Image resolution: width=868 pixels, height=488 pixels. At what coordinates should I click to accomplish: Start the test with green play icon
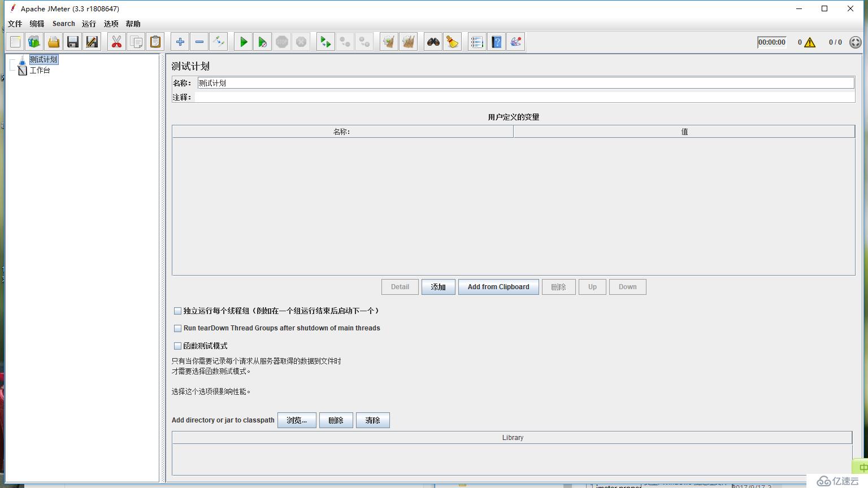pyautogui.click(x=243, y=42)
